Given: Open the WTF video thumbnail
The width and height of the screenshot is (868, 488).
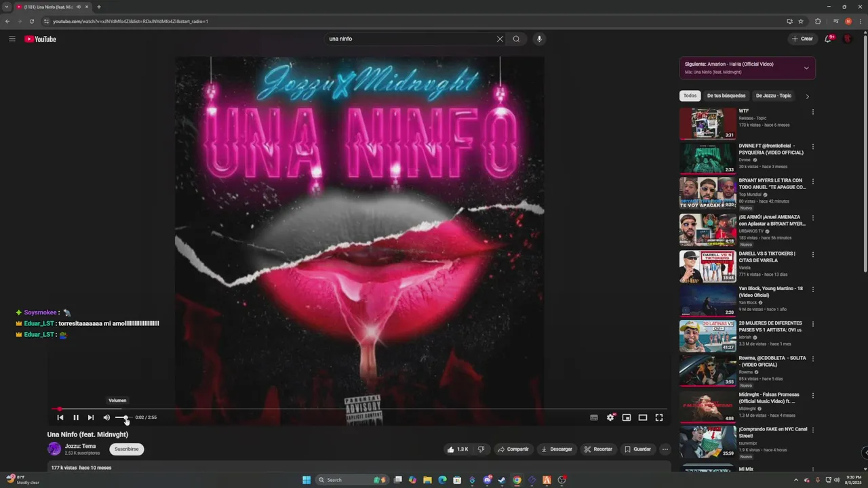Looking at the screenshot, I should pos(708,123).
